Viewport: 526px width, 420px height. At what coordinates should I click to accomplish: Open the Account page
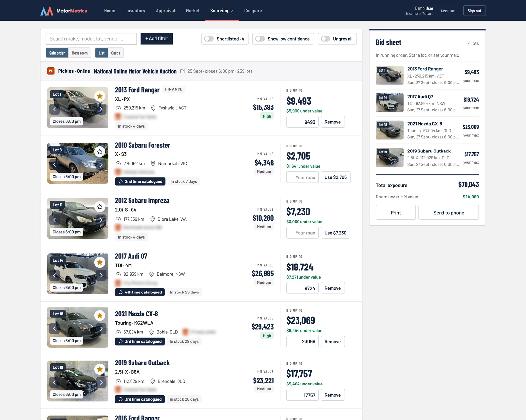tap(448, 11)
